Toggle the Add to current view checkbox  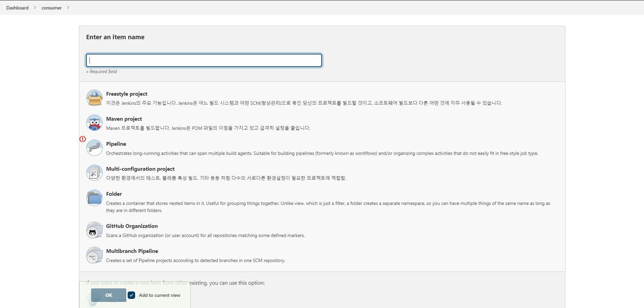pyautogui.click(x=131, y=295)
